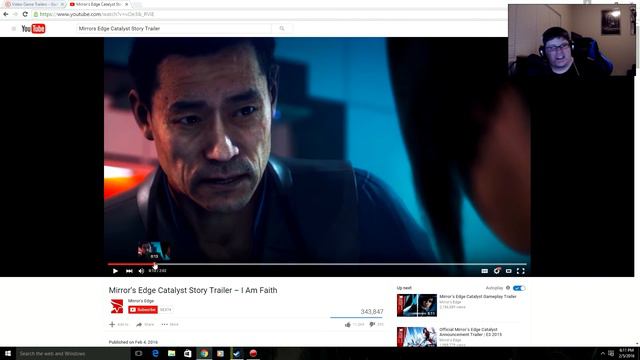Click the browser address bar URL

click(x=97, y=14)
